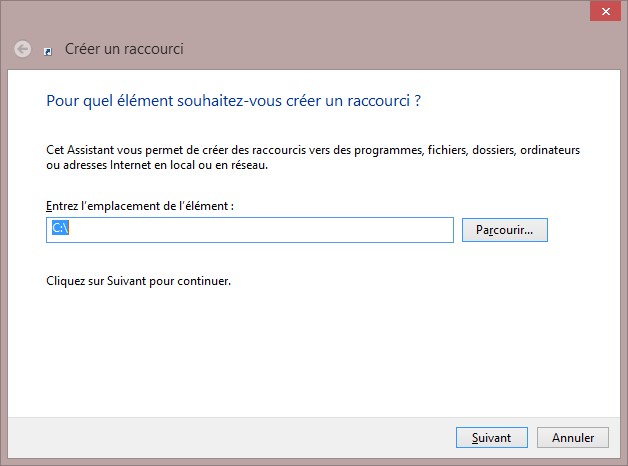Click the blue "Pour quel élément" heading
The height and width of the screenshot is (466, 628).
pyautogui.click(x=232, y=101)
